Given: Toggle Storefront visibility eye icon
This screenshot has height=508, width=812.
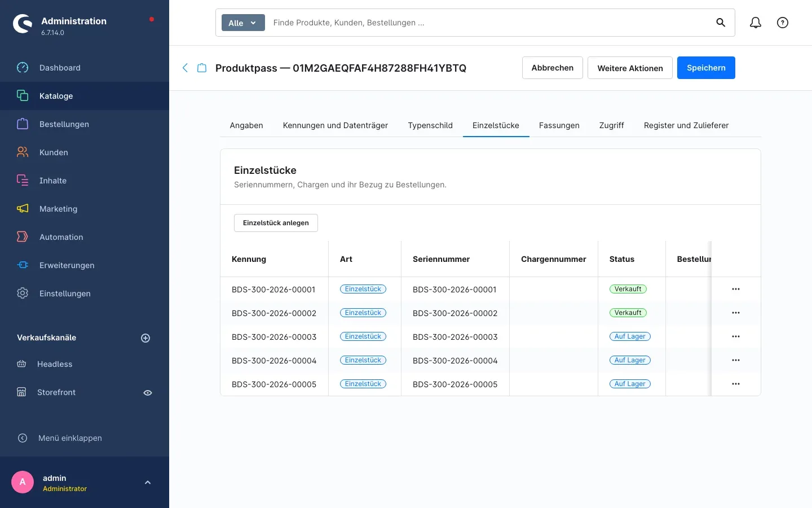Looking at the screenshot, I should (x=148, y=393).
